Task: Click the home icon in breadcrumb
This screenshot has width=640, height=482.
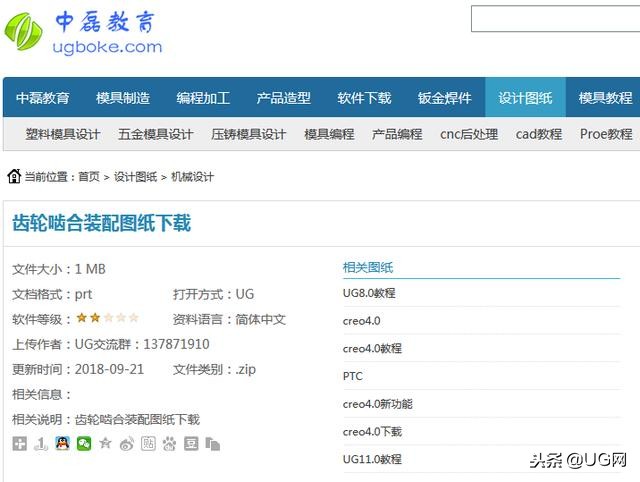Action: coord(14,176)
